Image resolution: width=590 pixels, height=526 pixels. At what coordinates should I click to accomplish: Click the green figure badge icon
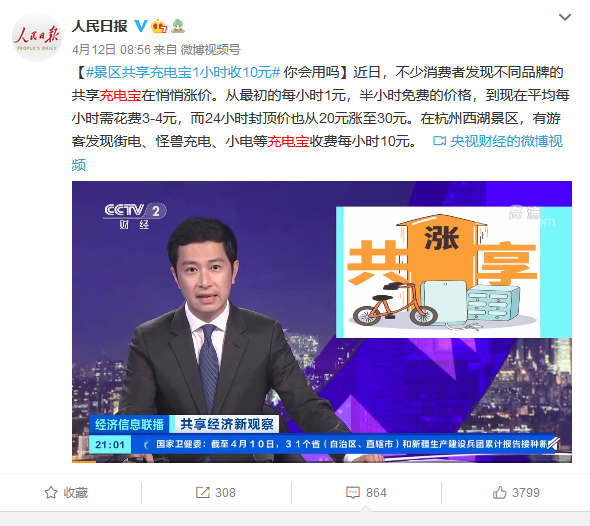(178, 26)
